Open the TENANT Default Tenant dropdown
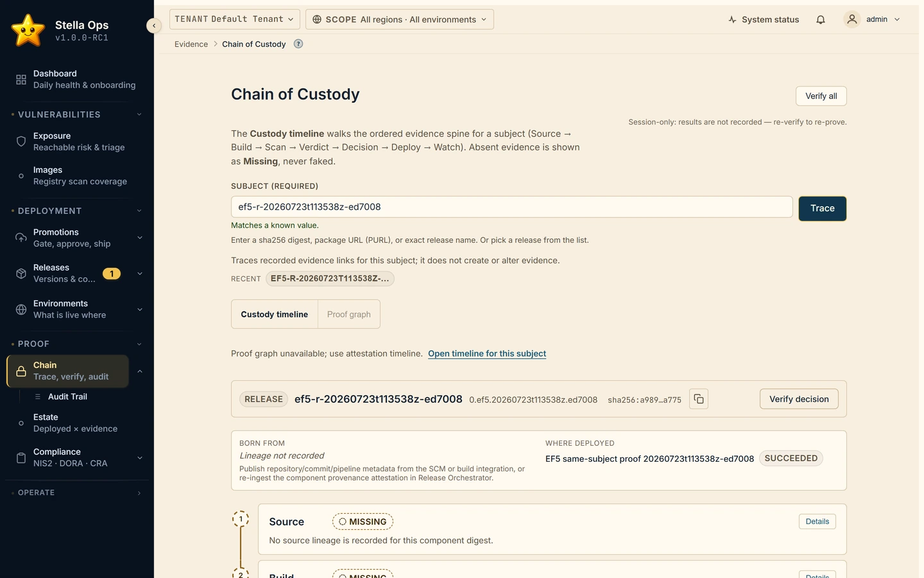The height and width of the screenshot is (578, 924). (235, 19)
